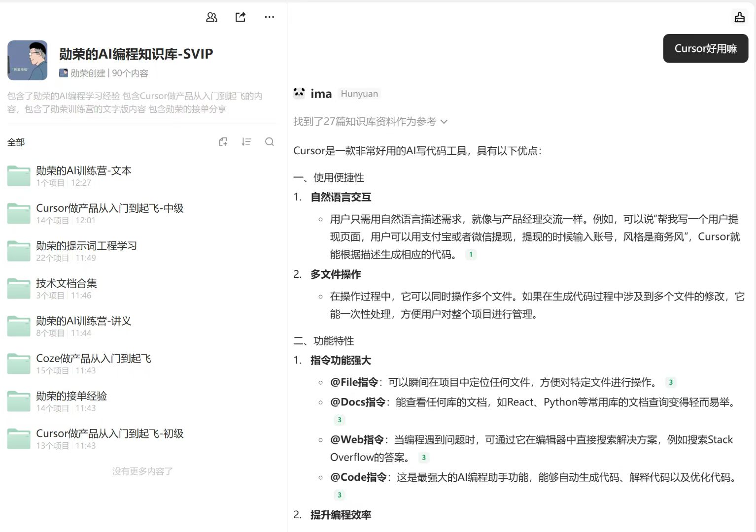Click the 自然语言交互 heading
Screen dimensions: 756x532
coord(341,197)
